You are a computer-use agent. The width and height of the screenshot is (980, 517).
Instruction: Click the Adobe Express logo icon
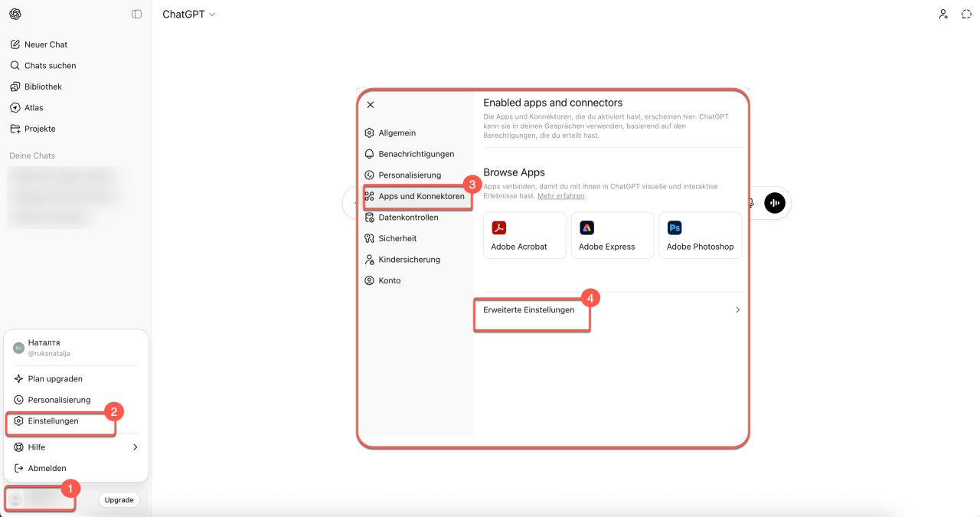pos(586,227)
